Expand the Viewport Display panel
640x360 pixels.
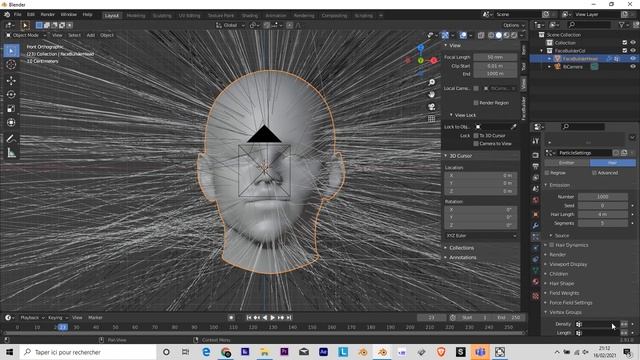(568, 264)
